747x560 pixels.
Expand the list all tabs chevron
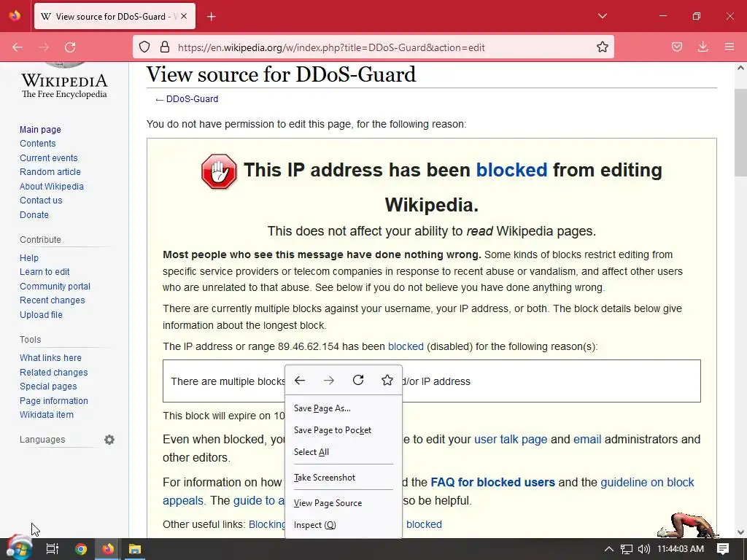(602, 16)
